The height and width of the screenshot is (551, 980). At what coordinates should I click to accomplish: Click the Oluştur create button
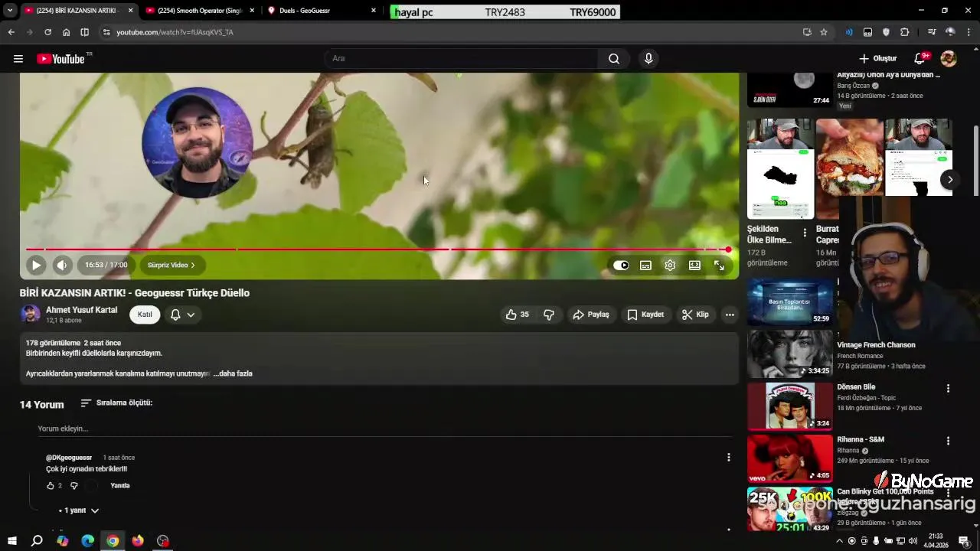click(x=877, y=59)
